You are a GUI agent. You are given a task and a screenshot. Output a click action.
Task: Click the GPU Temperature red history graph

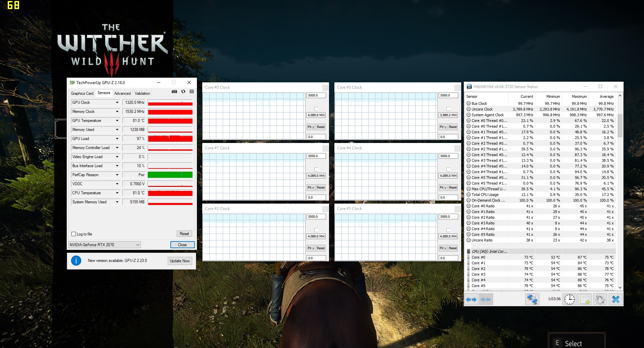[170, 121]
